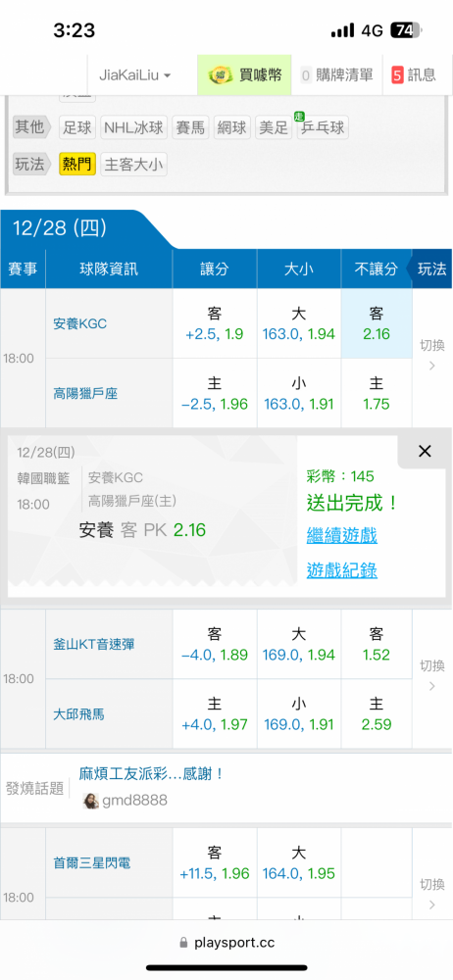Open the 高陽獵戶座 team link
Screen dimensions: 453x980
pos(85,394)
